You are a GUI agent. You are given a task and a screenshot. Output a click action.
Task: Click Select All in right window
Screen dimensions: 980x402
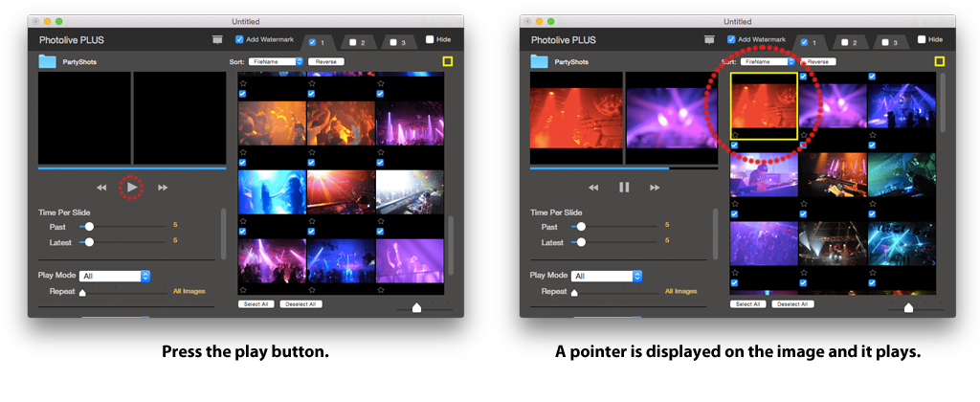pos(748,303)
